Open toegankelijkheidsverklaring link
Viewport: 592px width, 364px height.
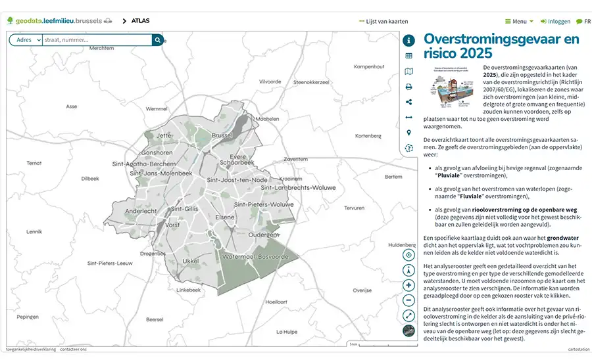[31, 350]
